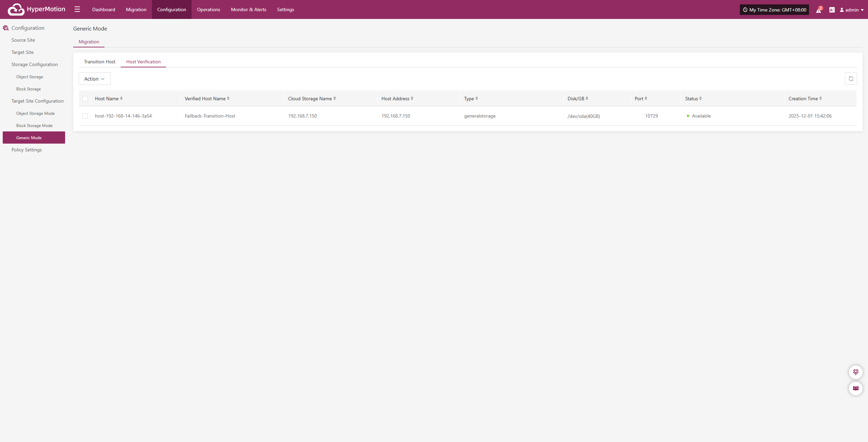Image resolution: width=868 pixels, height=442 pixels.
Task: Click the HyperMotion cloud logo
Action: [16, 9]
